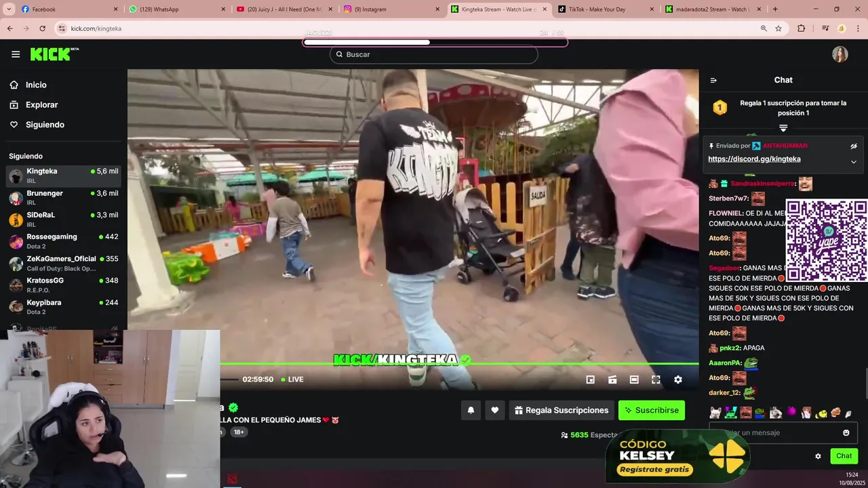Select the Brunenger channel in Siguiendo list
868x488 pixels.
64,198
